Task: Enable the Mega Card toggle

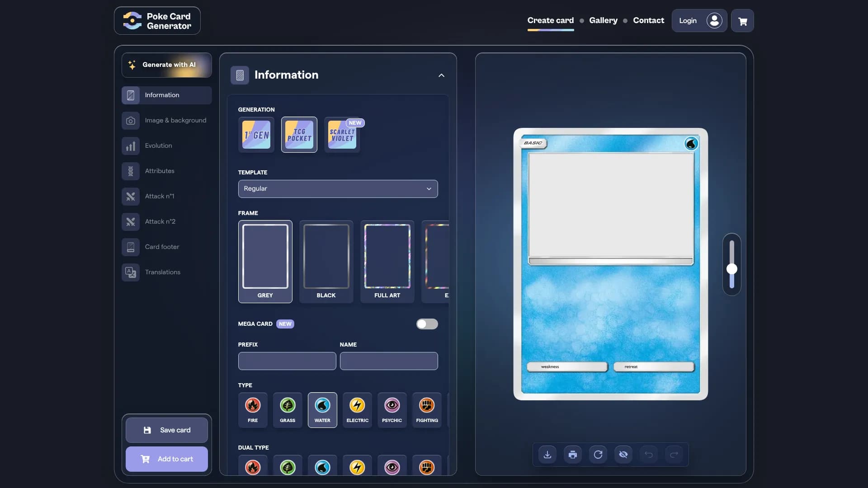Action: pos(427,324)
